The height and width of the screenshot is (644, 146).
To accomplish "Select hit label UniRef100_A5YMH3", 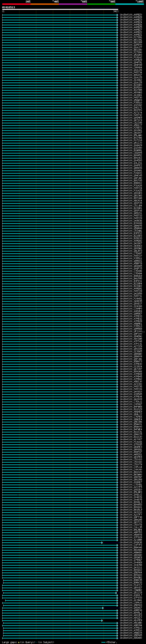I will [131, 93].
